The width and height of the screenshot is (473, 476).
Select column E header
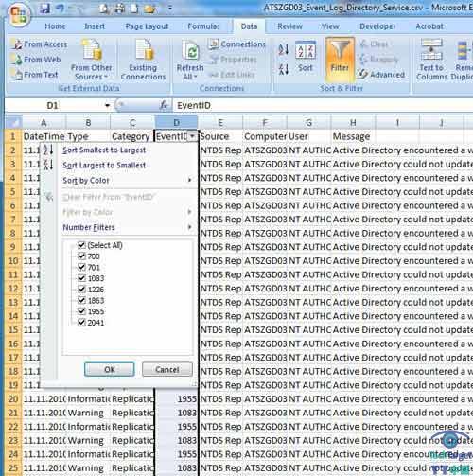(220, 122)
